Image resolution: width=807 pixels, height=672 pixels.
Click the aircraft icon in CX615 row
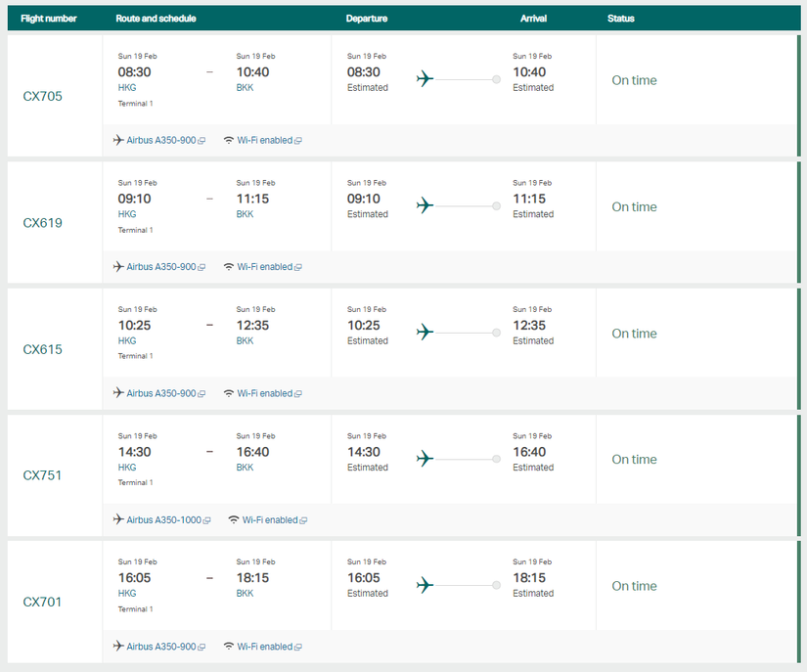pos(118,392)
